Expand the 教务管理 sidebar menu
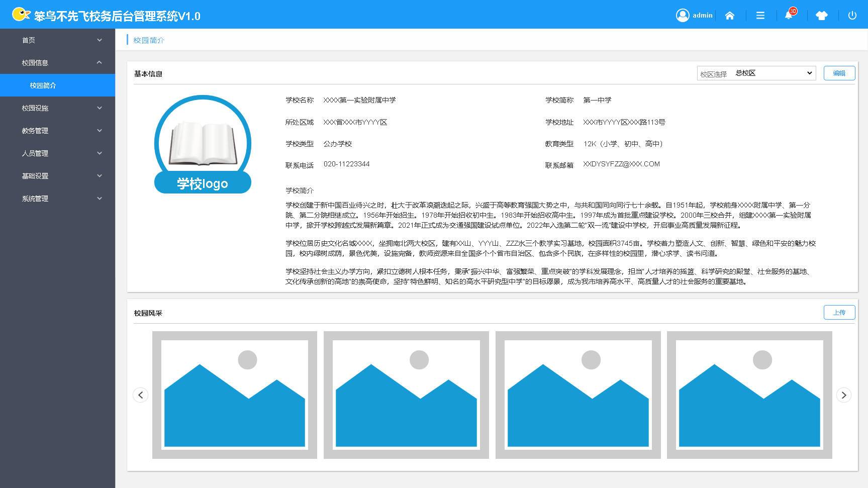Viewport: 868px width, 488px height. tap(57, 131)
